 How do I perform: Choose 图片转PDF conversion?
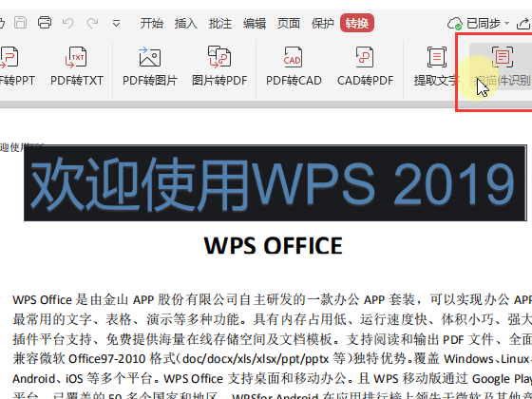tap(219, 66)
